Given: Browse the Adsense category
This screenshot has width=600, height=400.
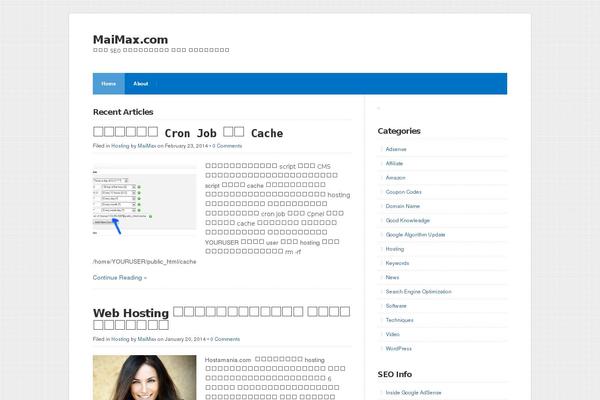Looking at the screenshot, I should 396,149.
